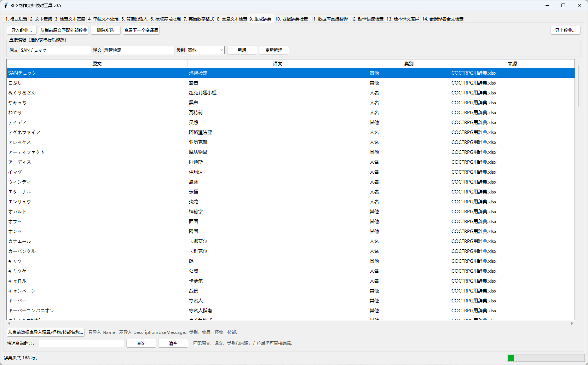Sort by the 原文 column header
588x365 pixels.
tap(97, 64)
